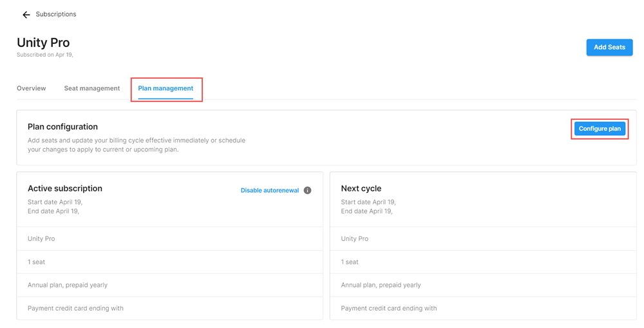The width and height of the screenshot is (644, 328).
Task: Select the Plan management tab
Action: point(166,88)
